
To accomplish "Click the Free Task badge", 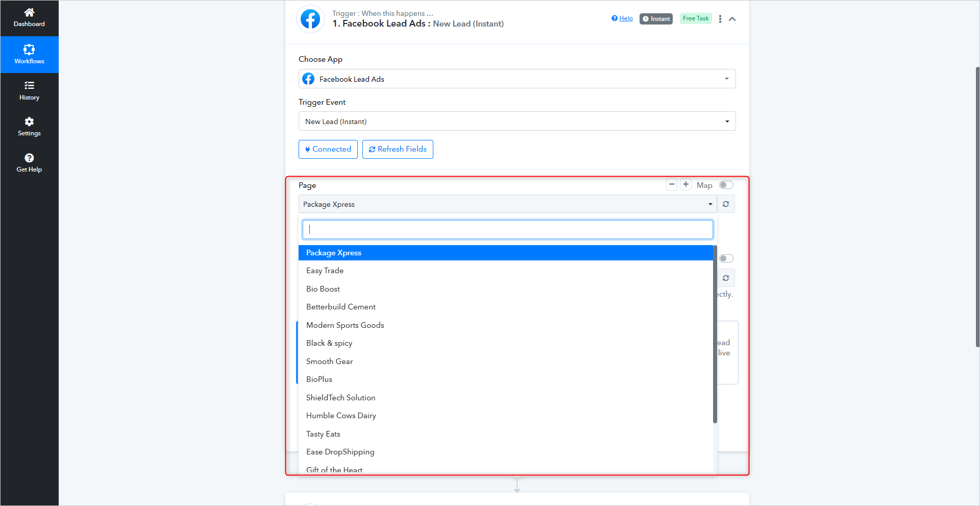I will coord(696,18).
